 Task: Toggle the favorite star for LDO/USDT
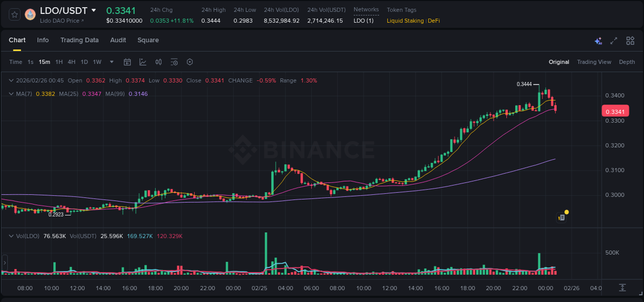click(x=14, y=15)
